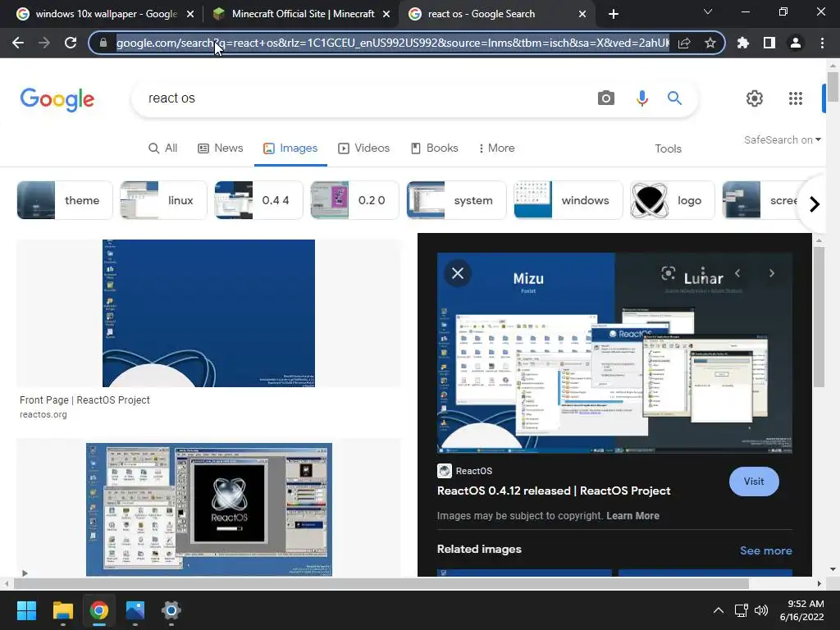Open the ReactOS blue desktop thumbnail
Image resolution: width=840 pixels, height=630 pixels.
208,313
